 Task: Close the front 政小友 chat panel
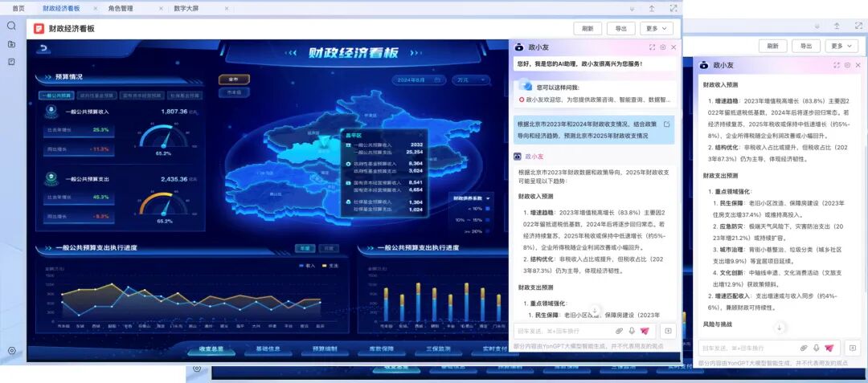click(x=674, y=47)
